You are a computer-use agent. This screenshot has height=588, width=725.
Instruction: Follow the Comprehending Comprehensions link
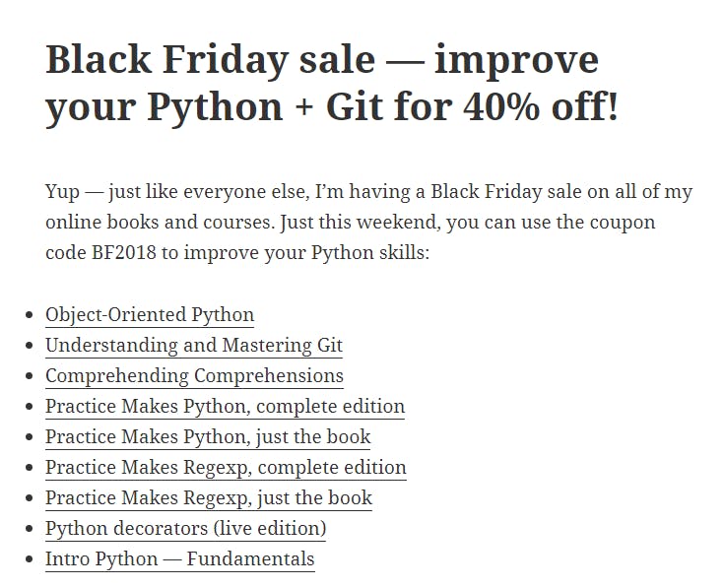pos(194,376)
